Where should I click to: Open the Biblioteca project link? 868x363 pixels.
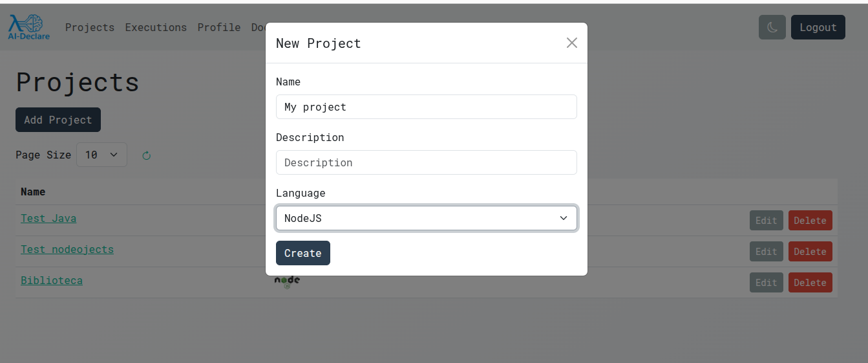(x=52, y=280)
